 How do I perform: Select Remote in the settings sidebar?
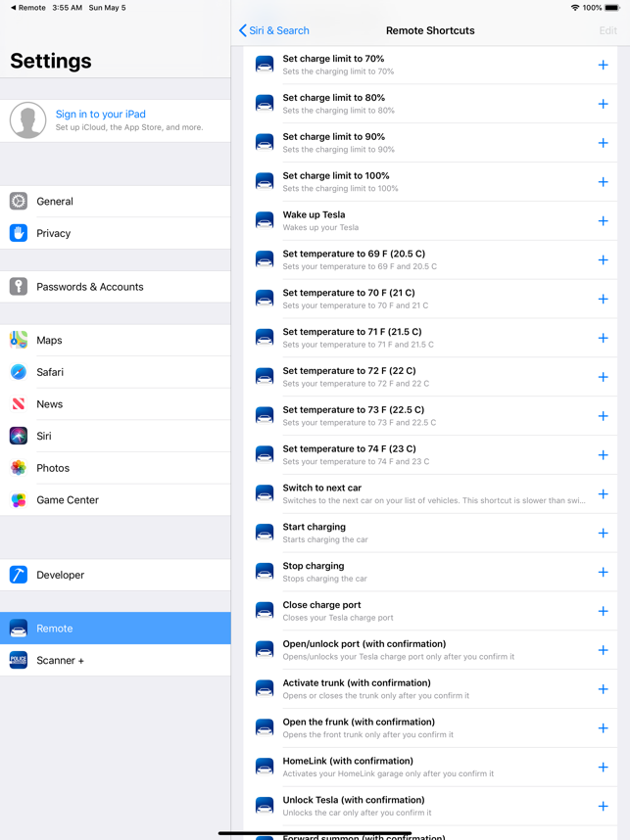(116, 629)
